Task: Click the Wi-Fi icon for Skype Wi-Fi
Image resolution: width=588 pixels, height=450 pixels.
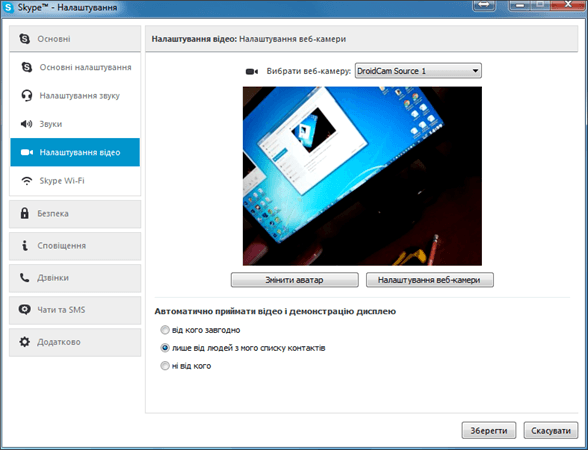Action: tap(26, 181)
